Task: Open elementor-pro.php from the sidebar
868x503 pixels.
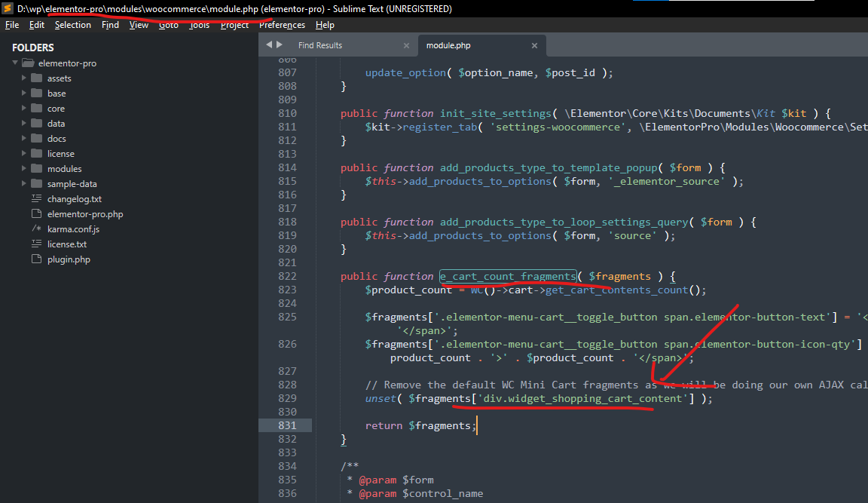Action: [x=85, y=214]
